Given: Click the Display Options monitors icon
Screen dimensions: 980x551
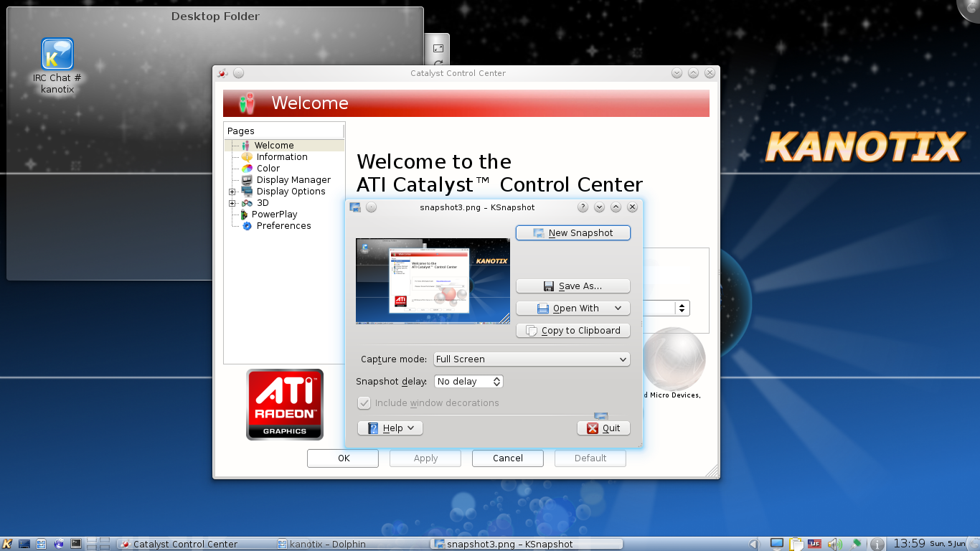Looking at the screenshot, I should (x=247, y=192).
